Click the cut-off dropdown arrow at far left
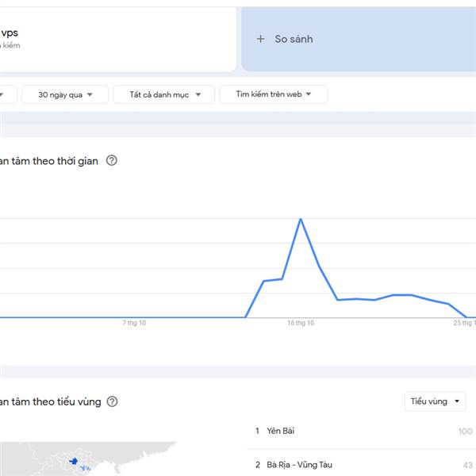476x476 pixels. 4,95
